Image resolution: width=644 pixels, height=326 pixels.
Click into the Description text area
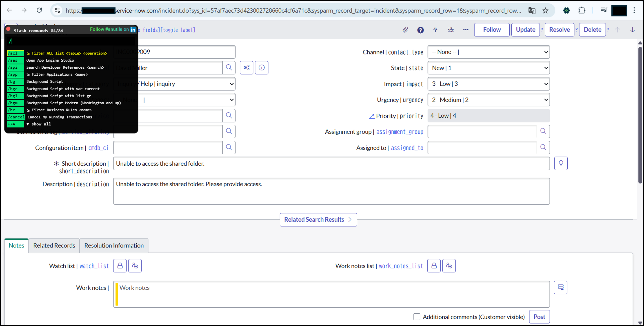pos(331,191)
